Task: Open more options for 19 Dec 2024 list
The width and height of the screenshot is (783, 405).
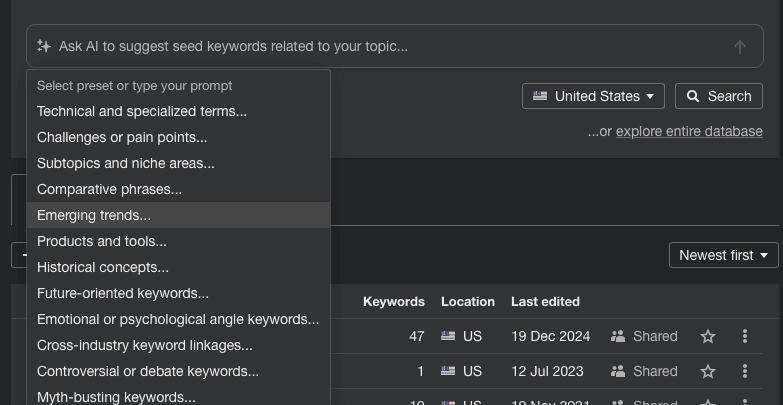Action: click(745, 337)
